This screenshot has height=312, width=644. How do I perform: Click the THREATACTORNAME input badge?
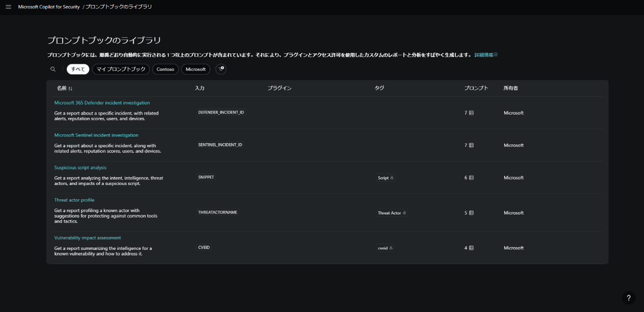218,212
